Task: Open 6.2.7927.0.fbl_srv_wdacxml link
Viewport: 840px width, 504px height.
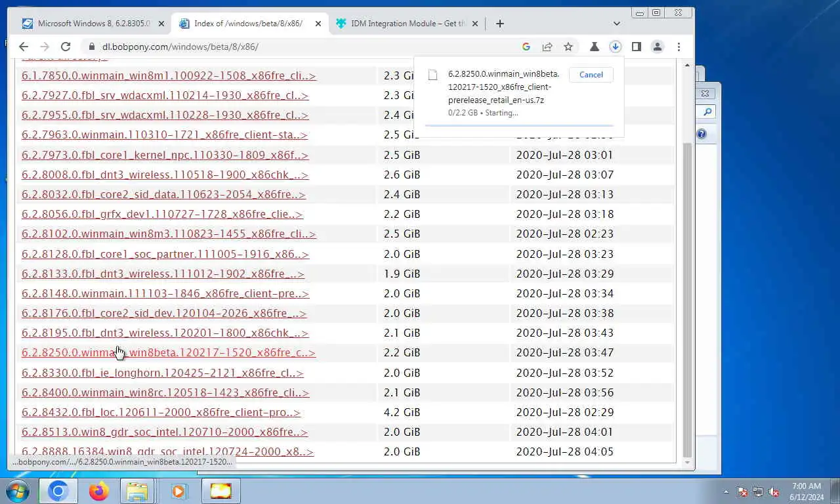Action: 165,95
